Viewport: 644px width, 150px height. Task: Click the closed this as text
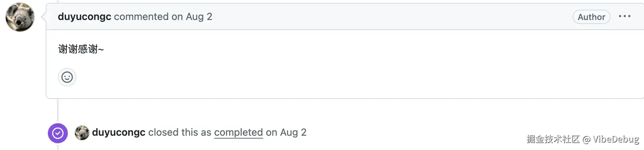[180, 132]
